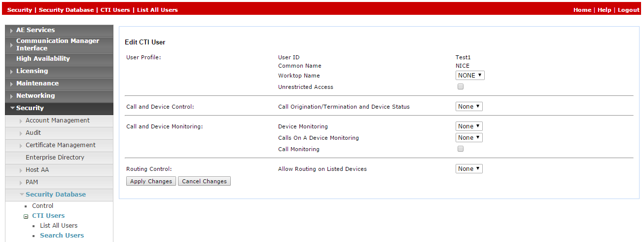Click the User ID value Test1
The height and width of the screenshot is (242, 644).
click(x=463, y=57)
